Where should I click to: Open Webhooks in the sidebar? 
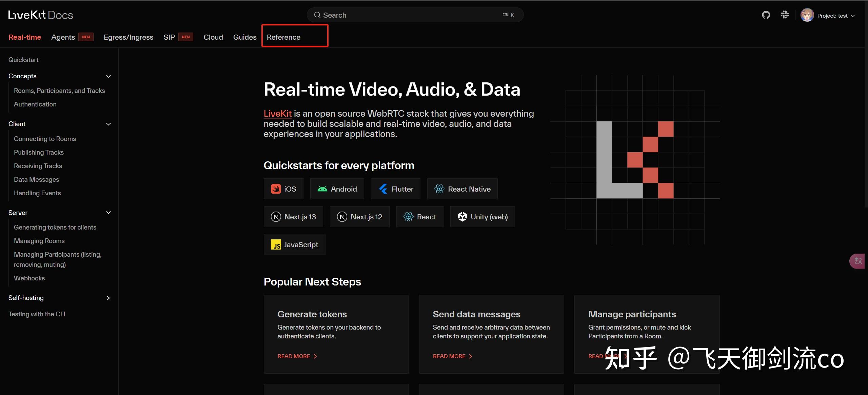pyautogui.click(x=29, y=278)
